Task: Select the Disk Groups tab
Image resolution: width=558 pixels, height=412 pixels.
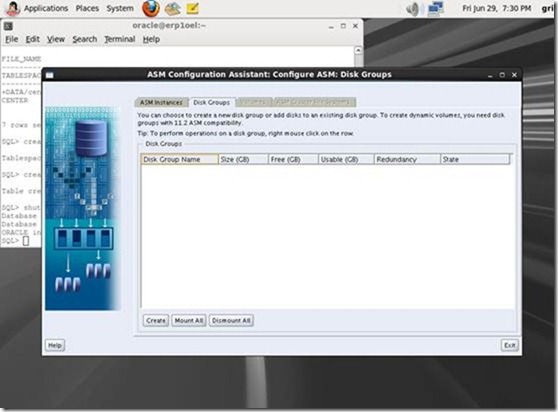Action: 211,102
